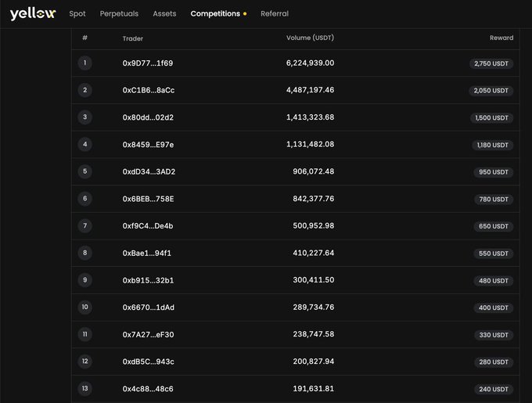Click volume value 842,377.76

(x=314, y=199)
